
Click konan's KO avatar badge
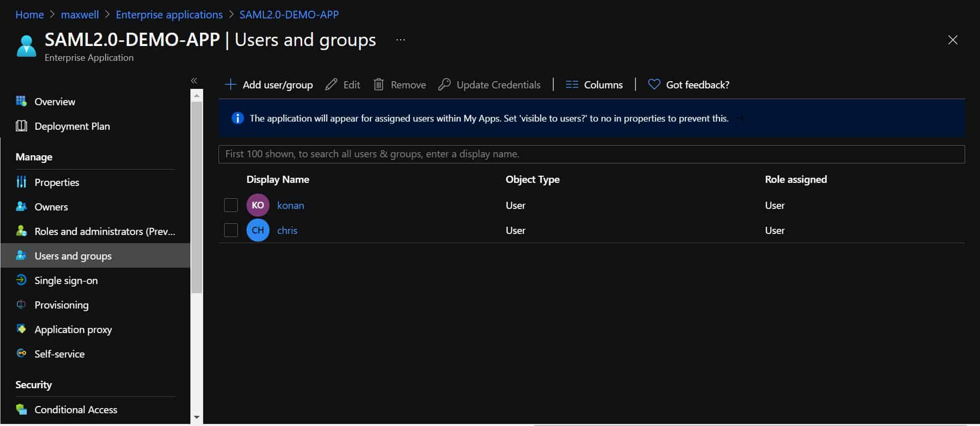coord(258,205)
